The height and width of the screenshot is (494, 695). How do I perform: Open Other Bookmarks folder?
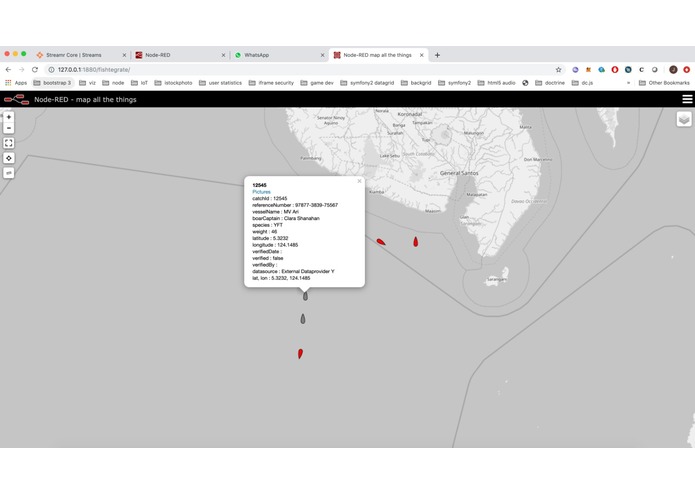(x=664, y=83)
